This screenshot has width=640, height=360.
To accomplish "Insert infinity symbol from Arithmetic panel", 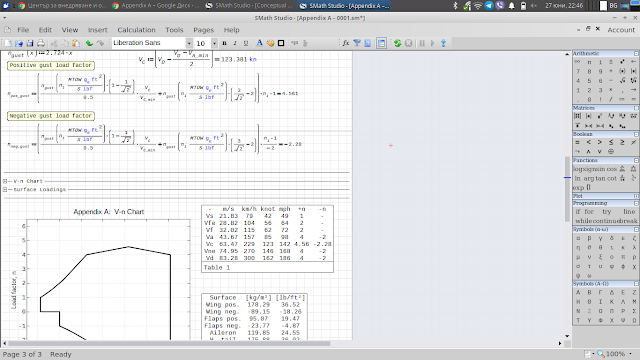I will click(x=578, y=62).
